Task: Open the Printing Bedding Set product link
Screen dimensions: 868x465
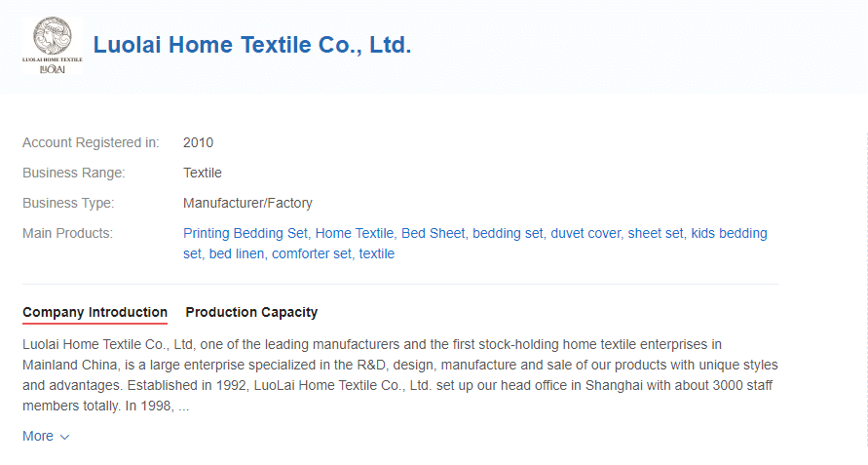Action: 246,233
